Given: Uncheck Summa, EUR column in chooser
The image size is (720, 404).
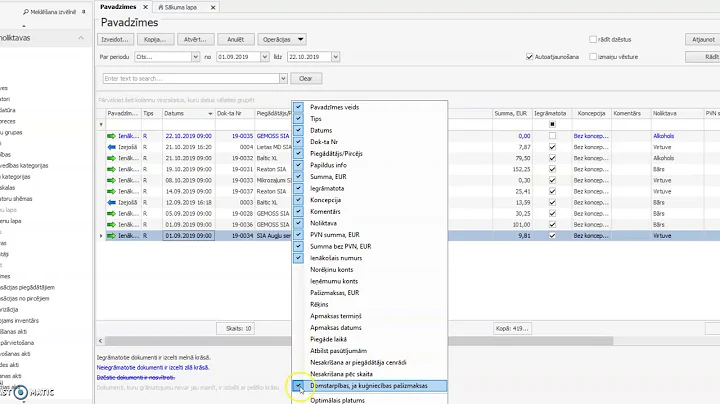Looking at the screenshot, I should tap(298, 177).
